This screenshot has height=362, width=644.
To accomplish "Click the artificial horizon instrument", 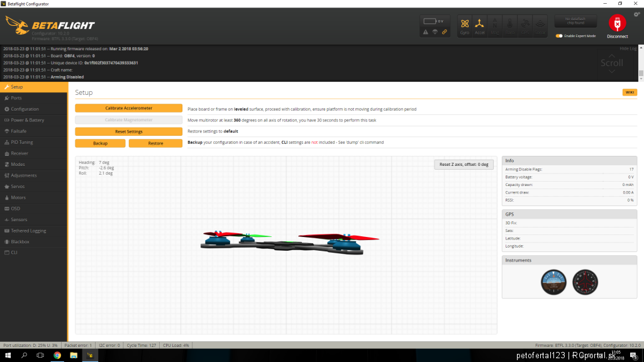I will click(x=553, y=282).
